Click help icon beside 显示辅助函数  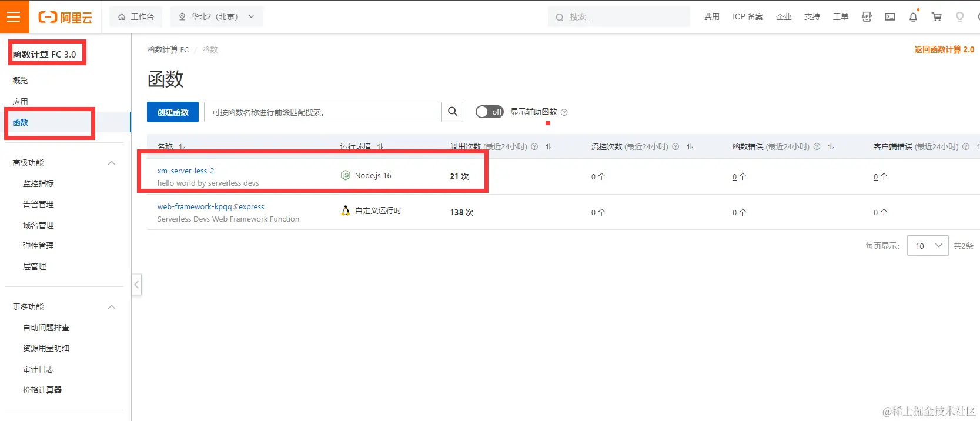564,112
